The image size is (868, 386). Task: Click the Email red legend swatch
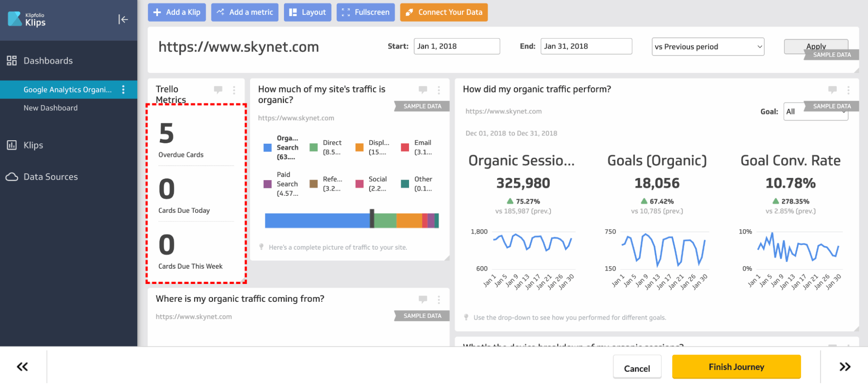pos(405,148)
